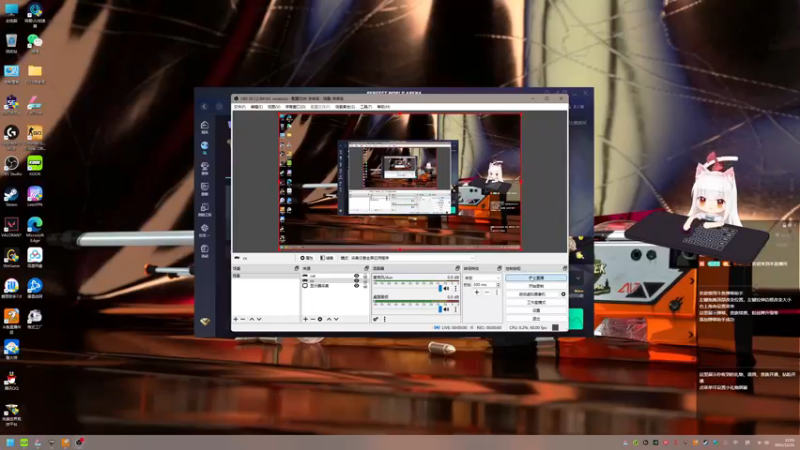Add a new scene with plus icon
This screenshot has height=450, width=800.
pos(236,319)
